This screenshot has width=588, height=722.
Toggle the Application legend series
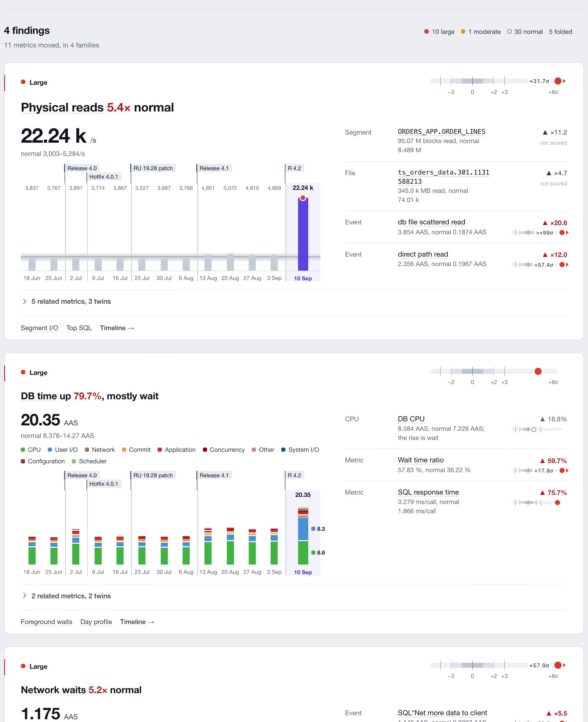177,449
